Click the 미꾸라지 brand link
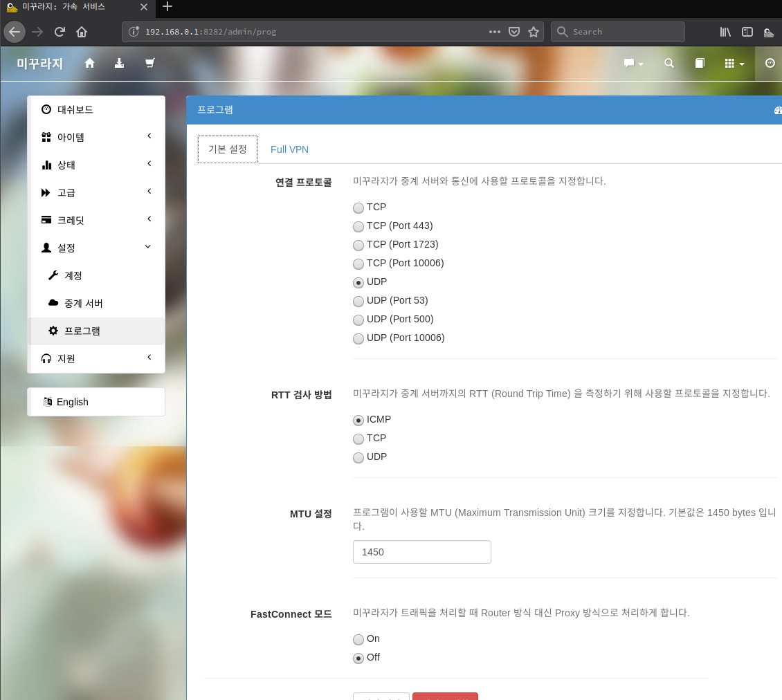Image resolution: width=782 pixels, height=700 pixels. click(x=39, y=64)
